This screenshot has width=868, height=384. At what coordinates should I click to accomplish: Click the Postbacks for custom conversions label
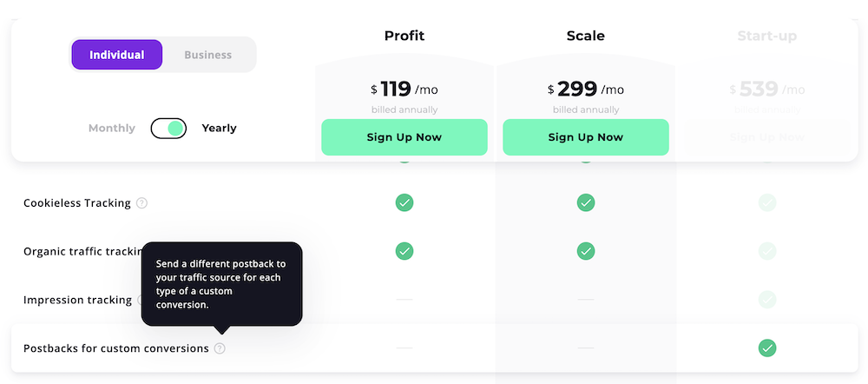[116, 348]
